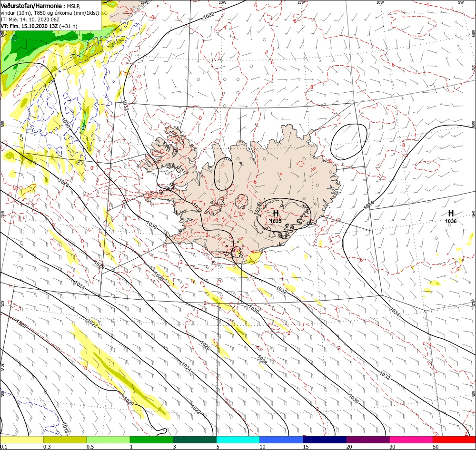476x450 pixels.
Task: Click the 25W longitude label
Action: coord(144,2)
